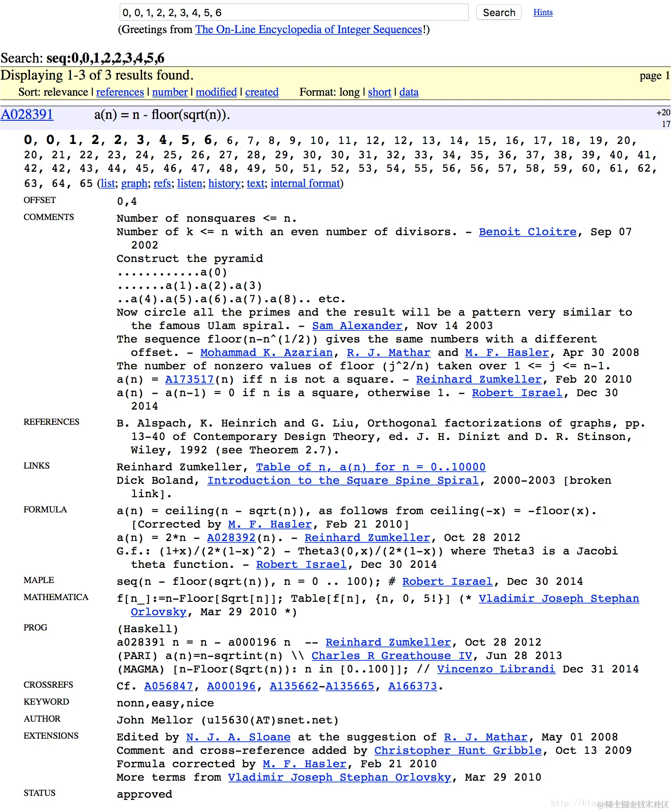Image resolution: width=672 pixels, height=812 pixels.
Task: Switch format to data
Action: [409, 92]
